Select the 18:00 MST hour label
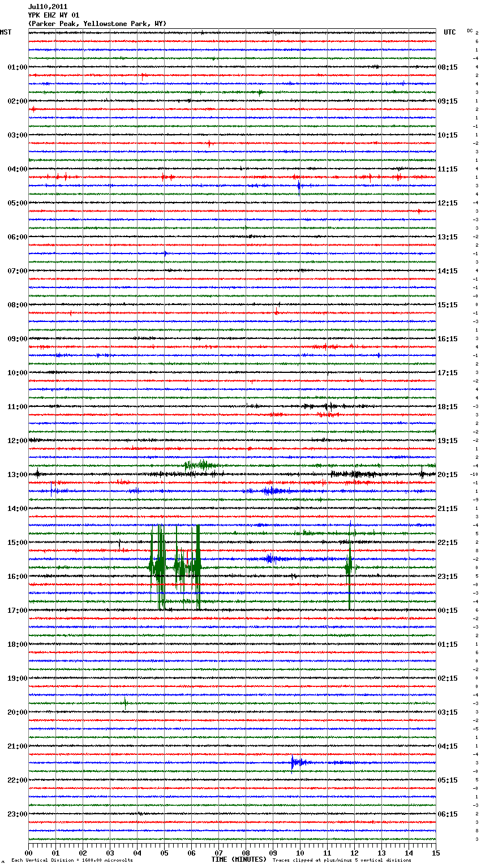The height and width of the screenshot is (868, 481). (18, 644)
